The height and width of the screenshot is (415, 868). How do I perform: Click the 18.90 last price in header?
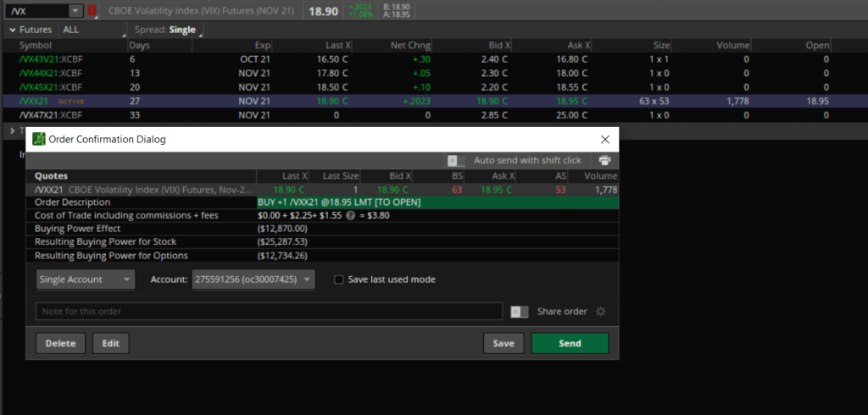pos(323,12)
